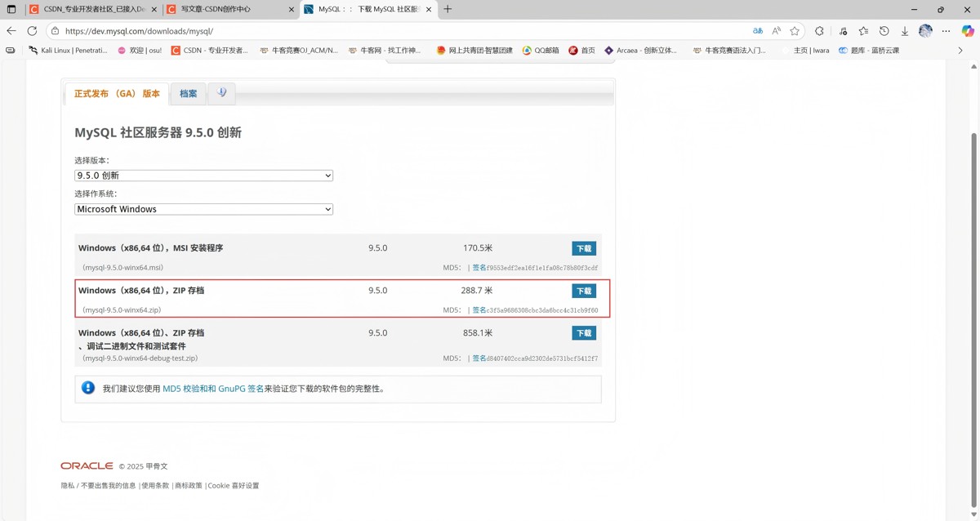This screenshot has height=521, width=980.
Task: Click the MySQL 社区服务器 9.5.0 创新 heading
Action: 158,132
